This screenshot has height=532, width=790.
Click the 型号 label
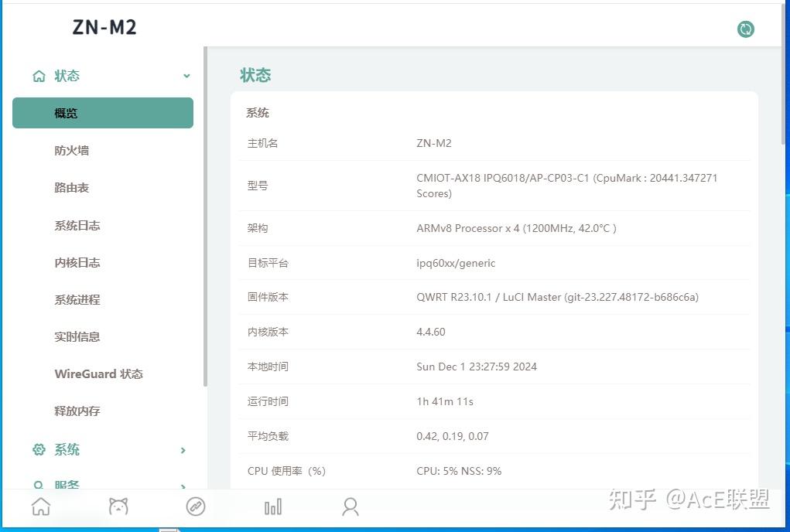258,186
